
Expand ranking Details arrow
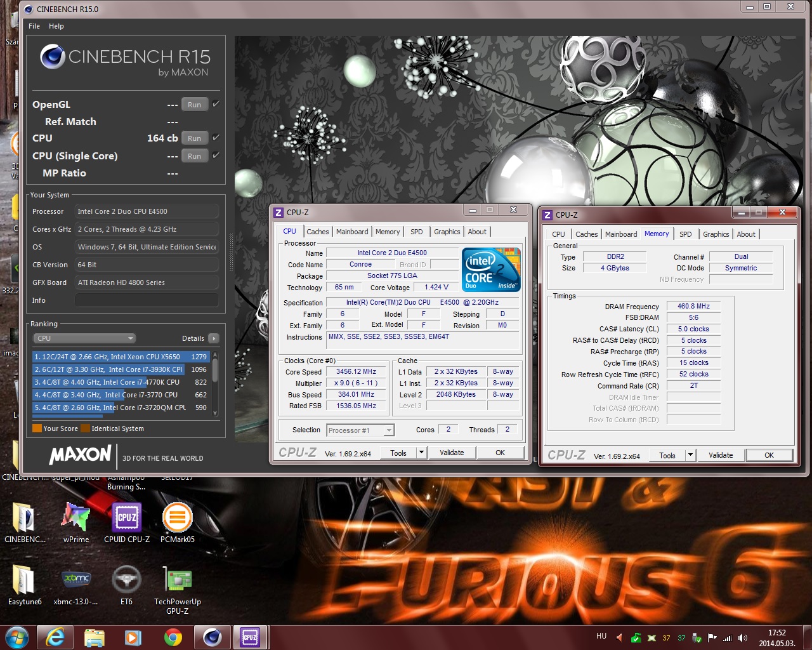[214, 338]
